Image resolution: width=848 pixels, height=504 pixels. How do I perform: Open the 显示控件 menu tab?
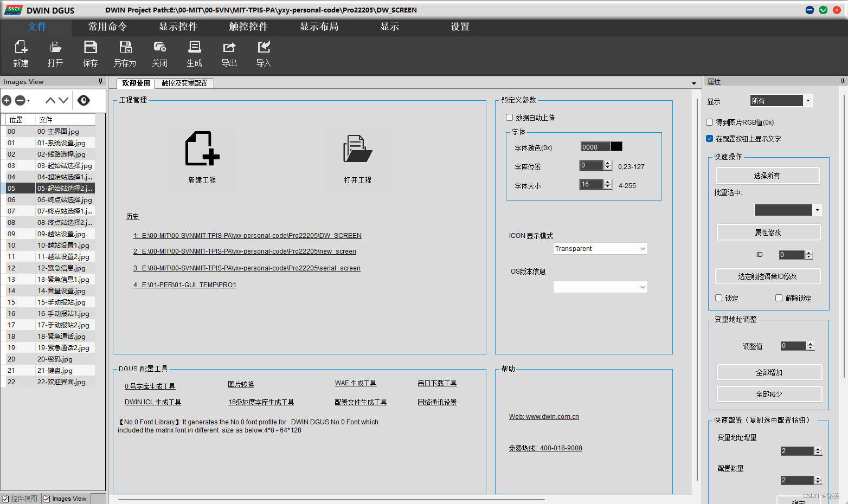178,27
